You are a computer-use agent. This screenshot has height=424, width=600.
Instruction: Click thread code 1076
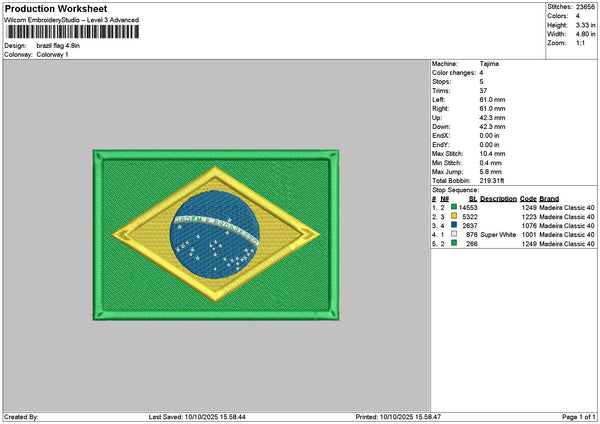tap(529, 226)
